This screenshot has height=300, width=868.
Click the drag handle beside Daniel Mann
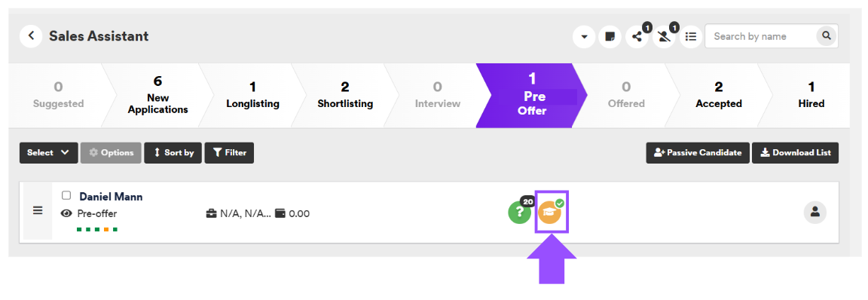point(38,211)
